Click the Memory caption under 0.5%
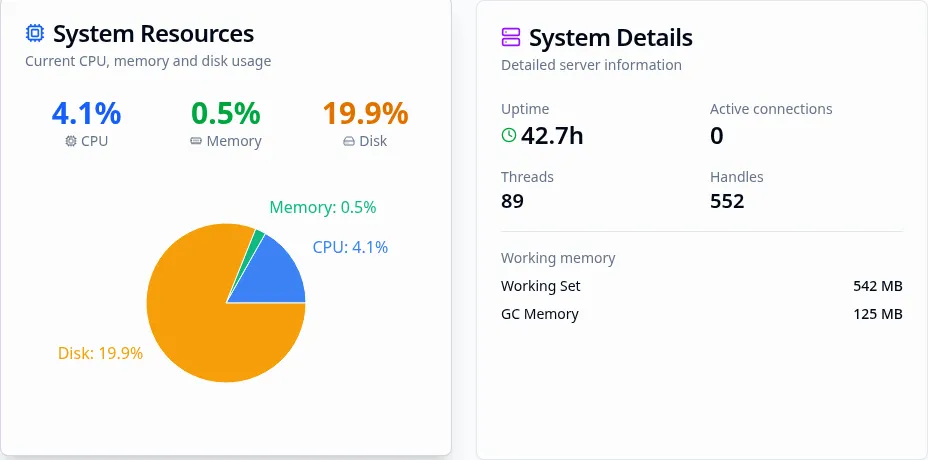 [x=234, y=141]
